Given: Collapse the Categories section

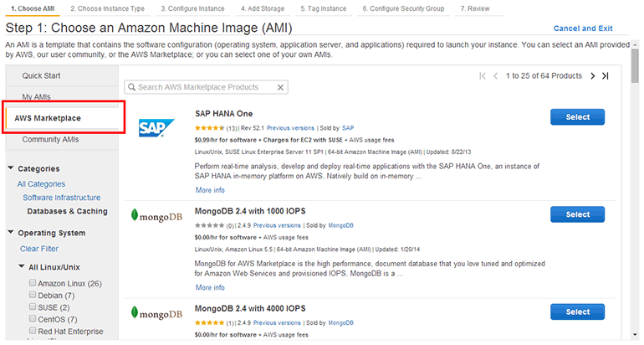Looking at the screenshot, I should pos(10,168).
